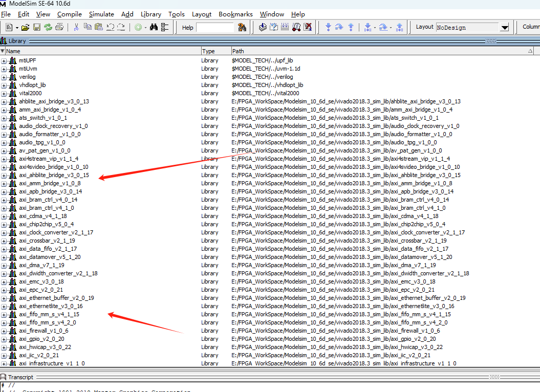Click the Transcript panel title icon
Viewport: 540px width, 392px height.
(4, 377)
